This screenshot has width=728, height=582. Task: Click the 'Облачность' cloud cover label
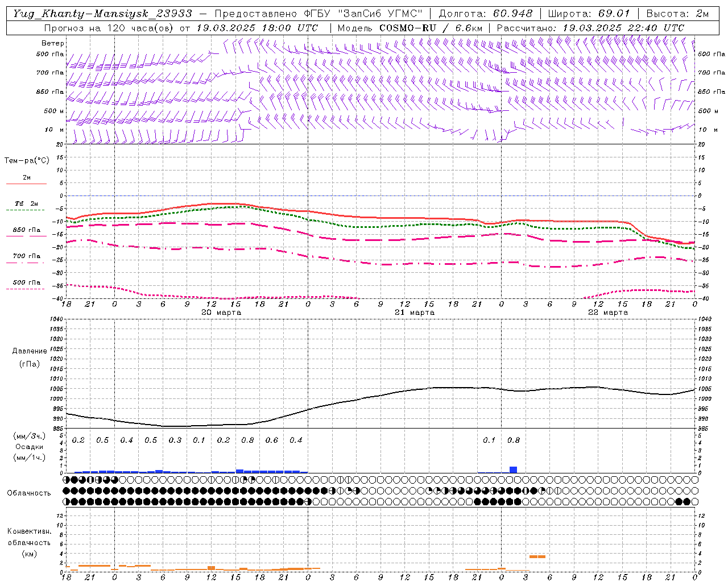pos(29,493)
